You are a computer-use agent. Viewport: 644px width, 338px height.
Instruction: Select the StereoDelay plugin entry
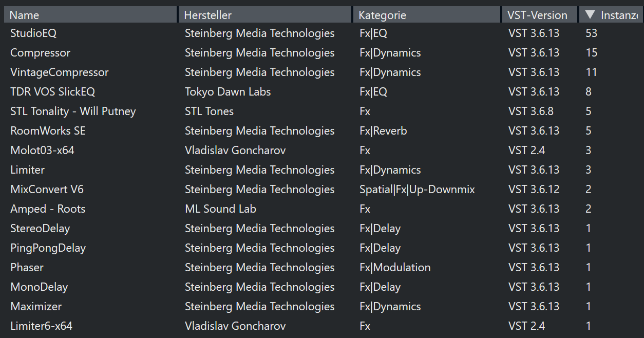[40, 229]
